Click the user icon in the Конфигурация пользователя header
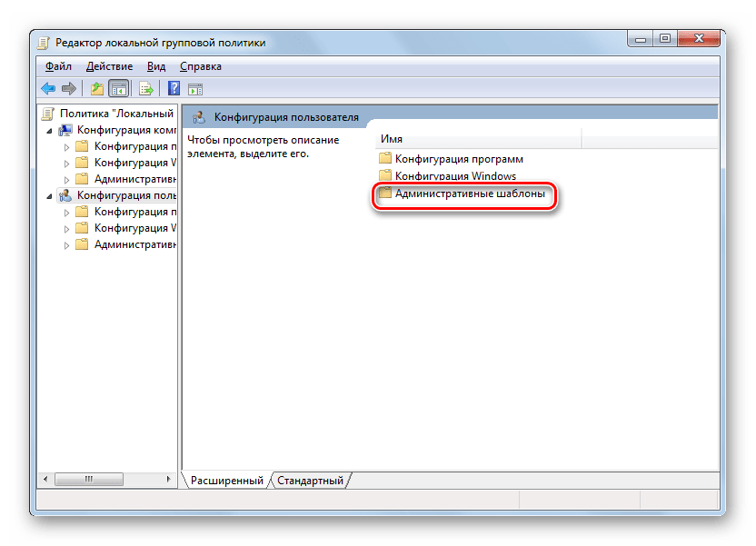The width and height of the screenshot is (756, 546). 199,117
